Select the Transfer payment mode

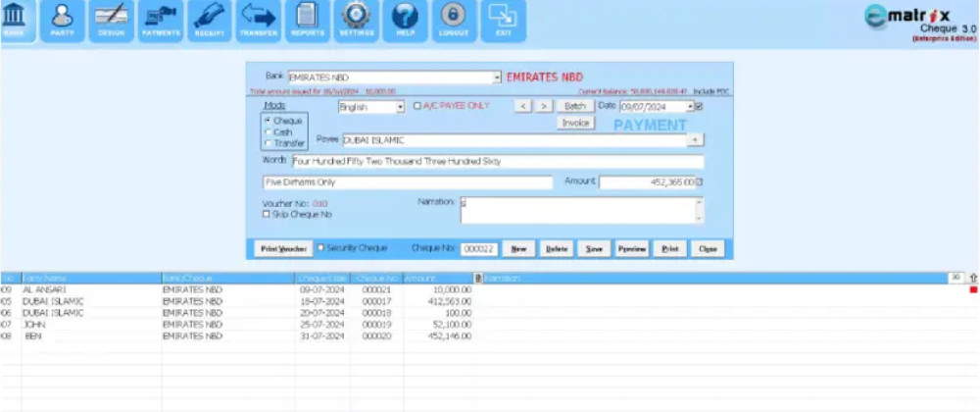point(268,143)
